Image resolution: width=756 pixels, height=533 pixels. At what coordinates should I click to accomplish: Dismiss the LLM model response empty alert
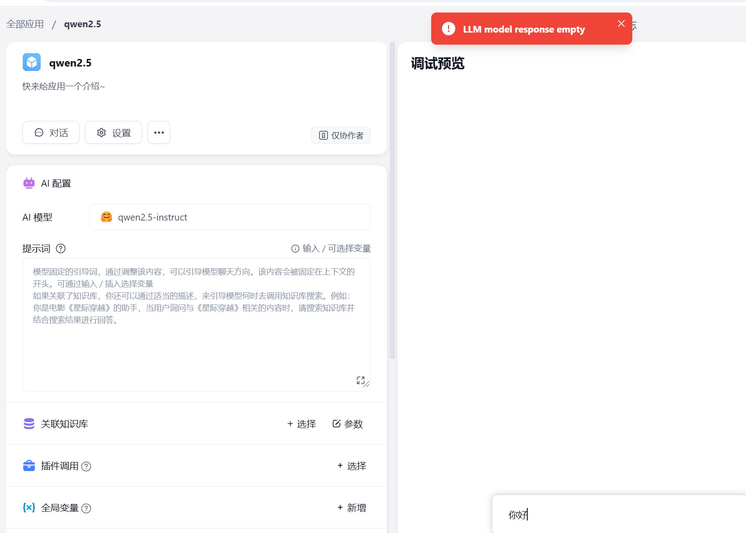[621, 24]
